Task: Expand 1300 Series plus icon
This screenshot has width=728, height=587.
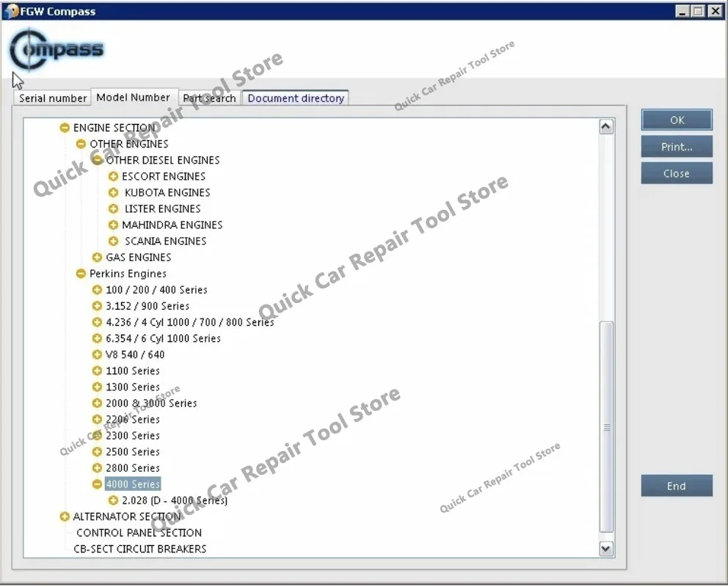Action: (x=97, y=387)
